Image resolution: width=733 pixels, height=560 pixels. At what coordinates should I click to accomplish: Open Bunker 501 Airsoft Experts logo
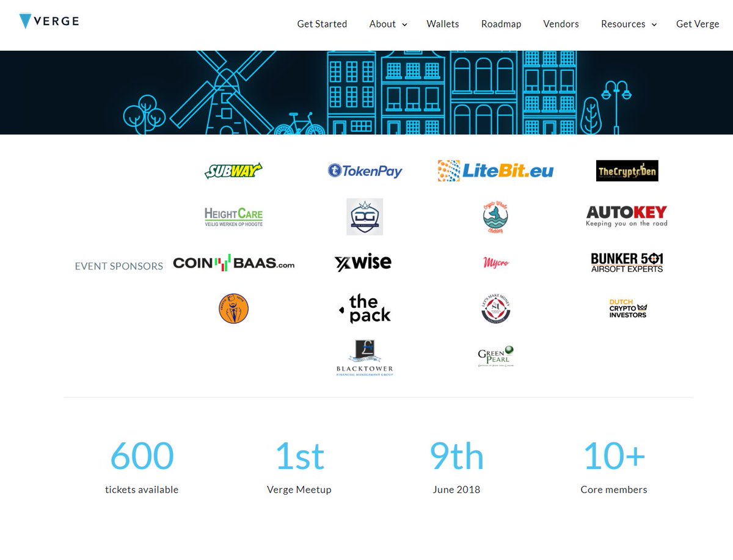coord(627,263)
